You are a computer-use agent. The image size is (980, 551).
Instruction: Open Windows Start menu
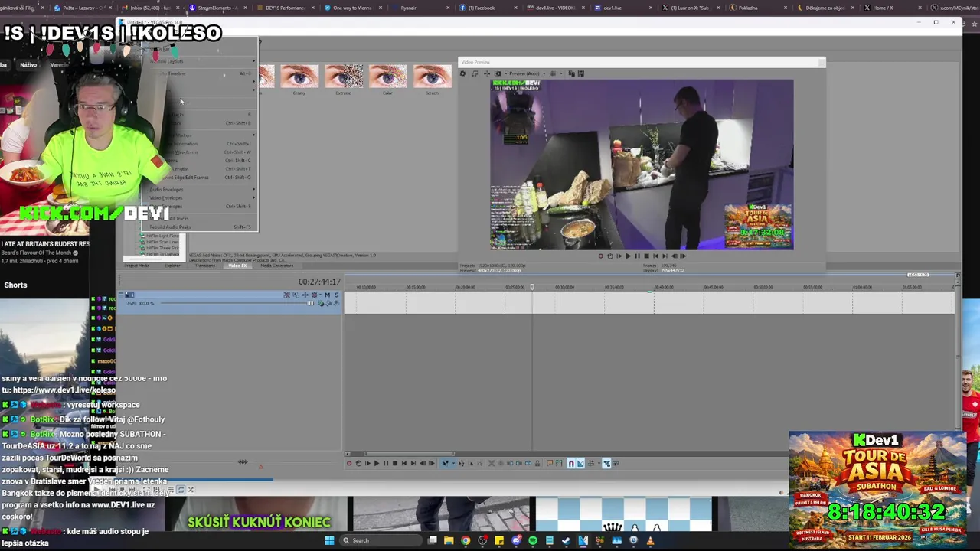tap(329, 540)
